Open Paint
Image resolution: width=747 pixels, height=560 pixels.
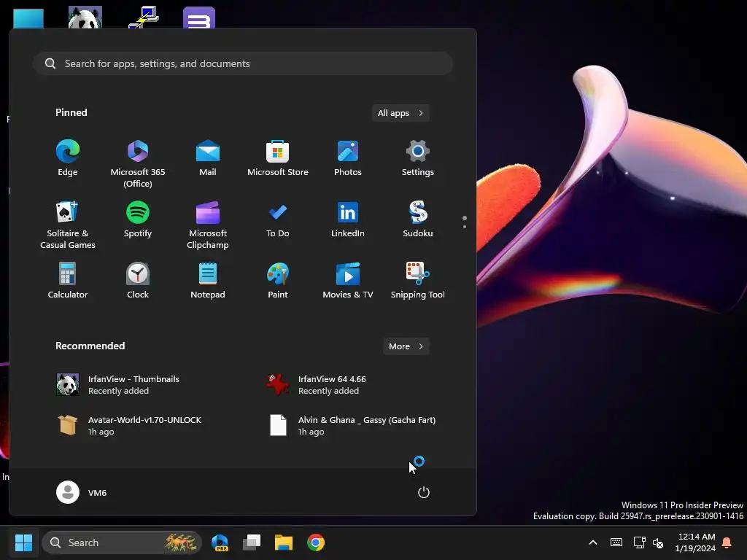(x=278, y=281)
